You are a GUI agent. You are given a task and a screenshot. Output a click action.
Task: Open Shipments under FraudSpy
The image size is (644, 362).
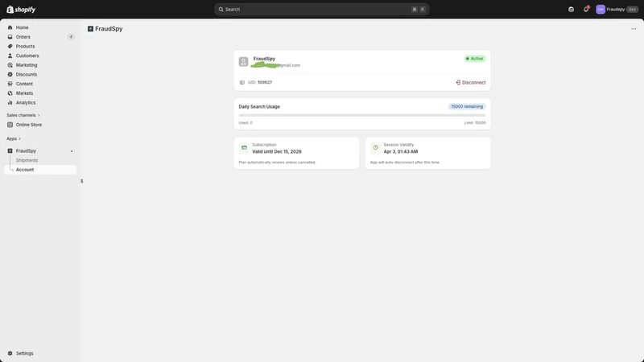coord(27,160)
